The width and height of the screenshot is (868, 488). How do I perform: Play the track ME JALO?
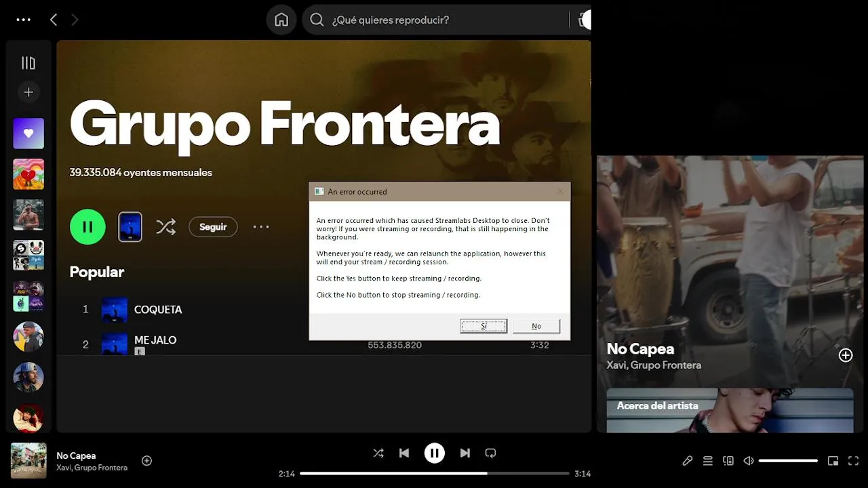point(155,340)
